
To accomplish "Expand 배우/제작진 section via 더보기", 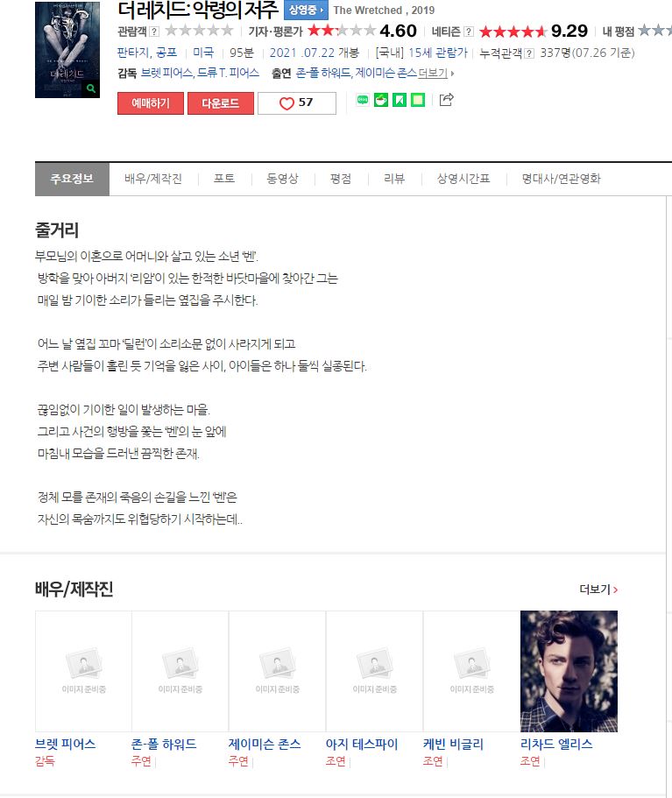I will pos(598,590).
